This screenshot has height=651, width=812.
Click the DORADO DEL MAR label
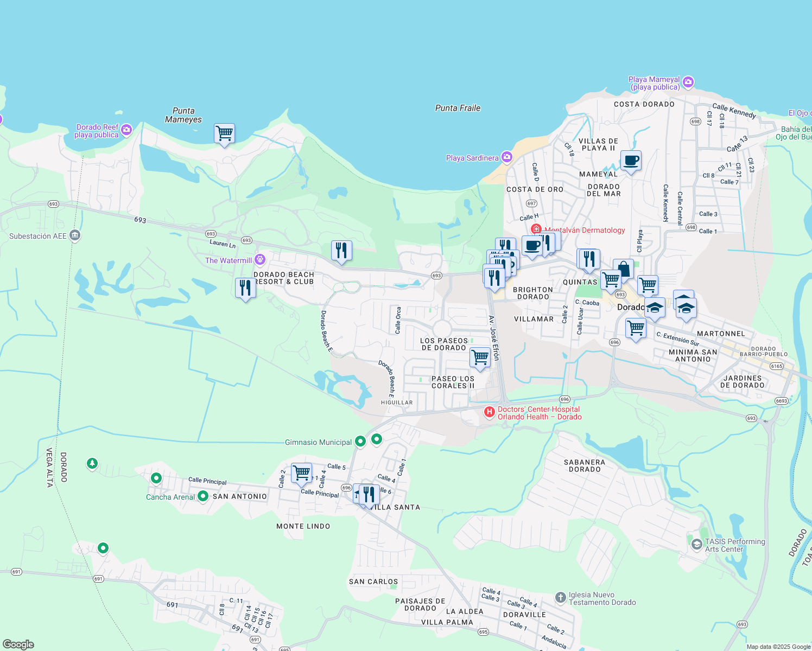pyautogui.click(x=604, y=190)
